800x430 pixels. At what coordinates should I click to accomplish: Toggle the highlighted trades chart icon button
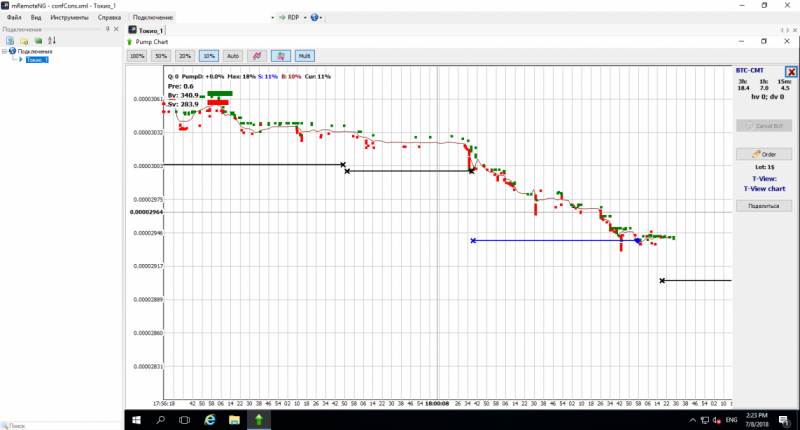(281, 56)
